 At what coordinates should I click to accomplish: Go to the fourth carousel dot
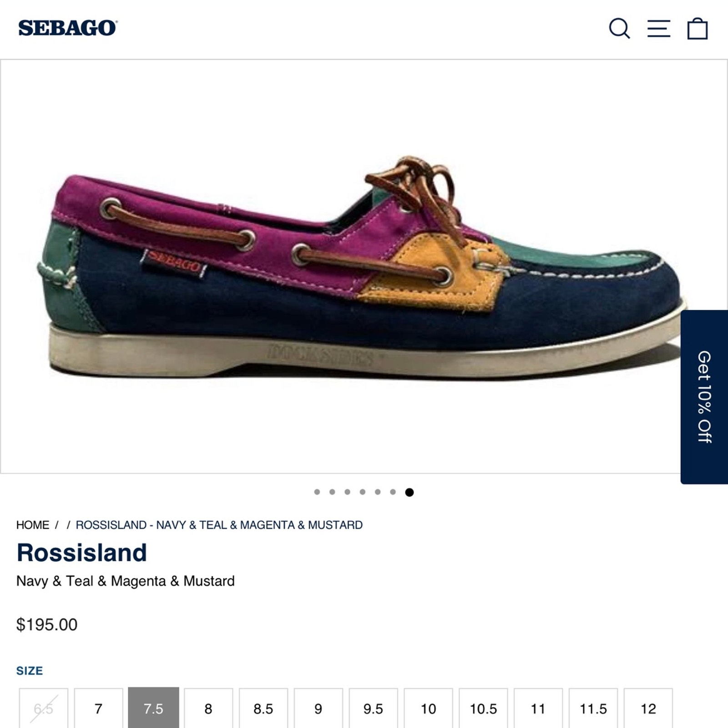click(x=363, y=492)
